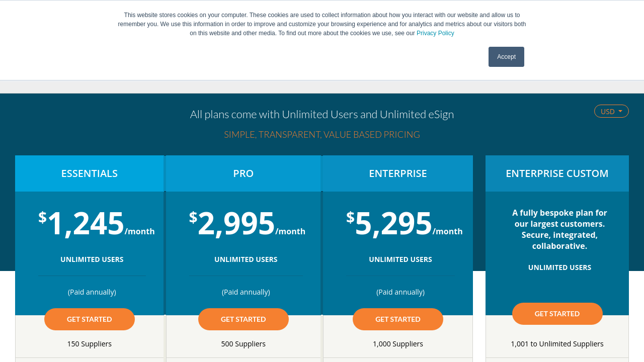Accept the cookie notice
Image resolution: width=644 pixels, height=362 pixels.
coord(506,57)
